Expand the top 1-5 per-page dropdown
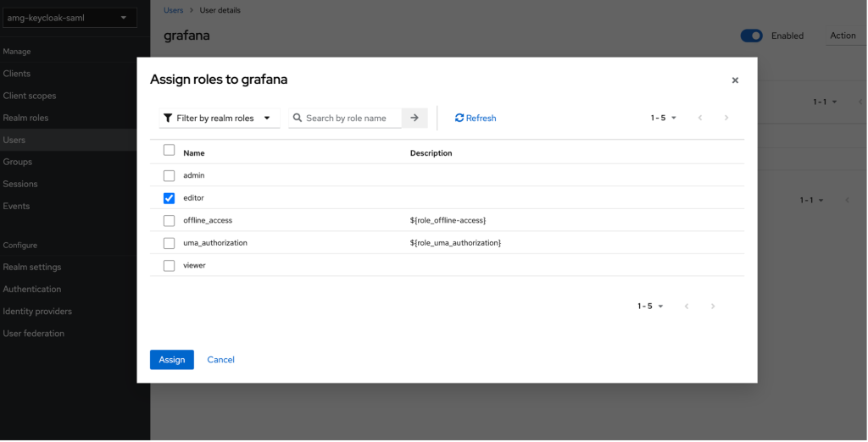 click(x=664, y=118)
